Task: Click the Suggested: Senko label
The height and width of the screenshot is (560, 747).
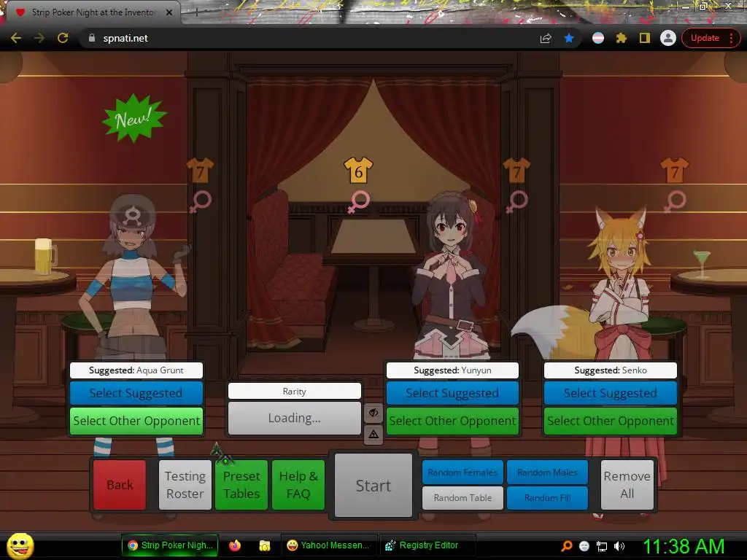Action: (x=611, y=370)
